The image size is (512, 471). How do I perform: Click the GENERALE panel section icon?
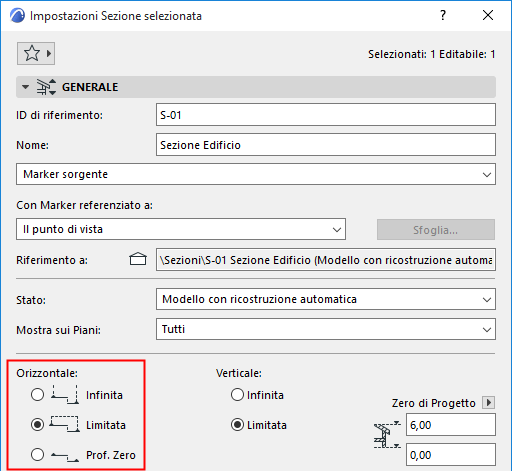coord(46,87)
